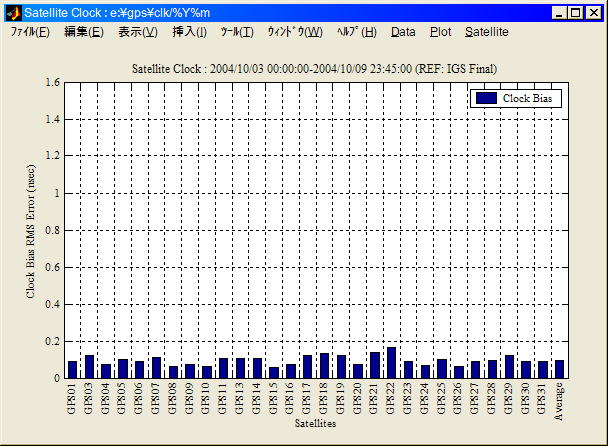
Task: Open the ウィンドウ(W) menu
Action: pos(295,32)
